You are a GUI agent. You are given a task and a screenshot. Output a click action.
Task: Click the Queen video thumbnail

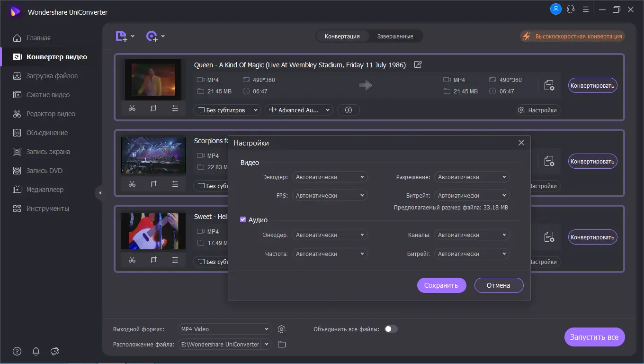153,79
